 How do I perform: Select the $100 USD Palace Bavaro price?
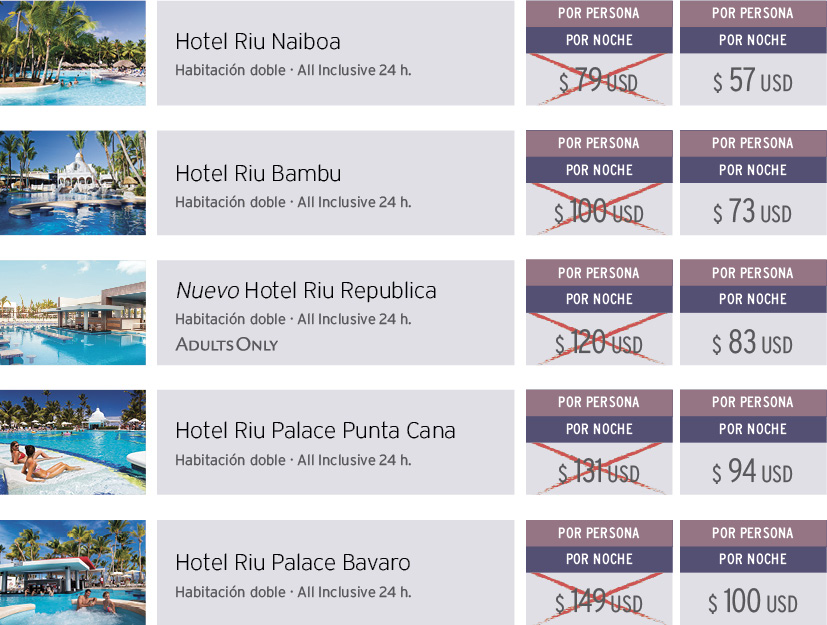pos(753,601)
